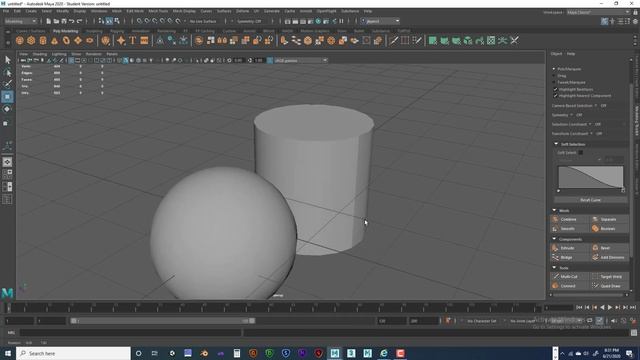Click the Undo icon on status line
The width and height of the screenshot is (640, 360).
(72, 21)
